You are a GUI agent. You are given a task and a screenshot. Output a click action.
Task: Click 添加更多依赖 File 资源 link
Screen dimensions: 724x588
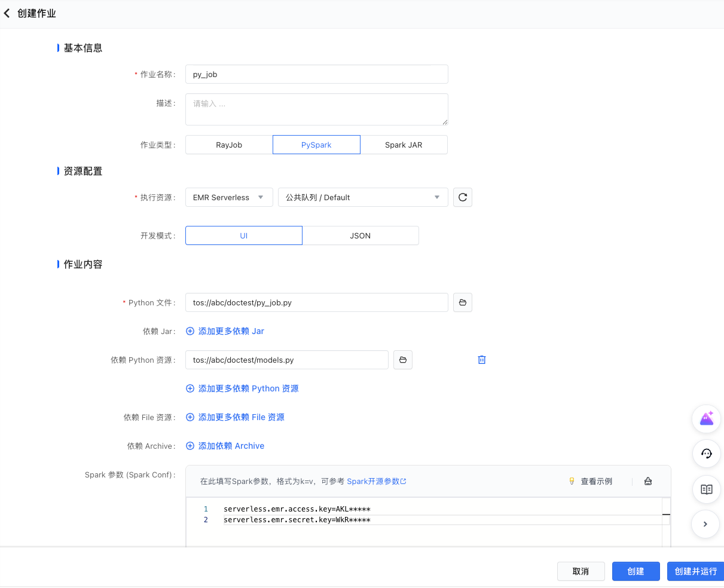242,417
